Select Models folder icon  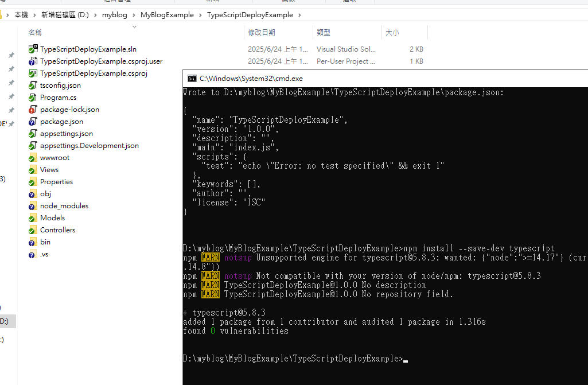pyautogui.click(x=33, y=217)
